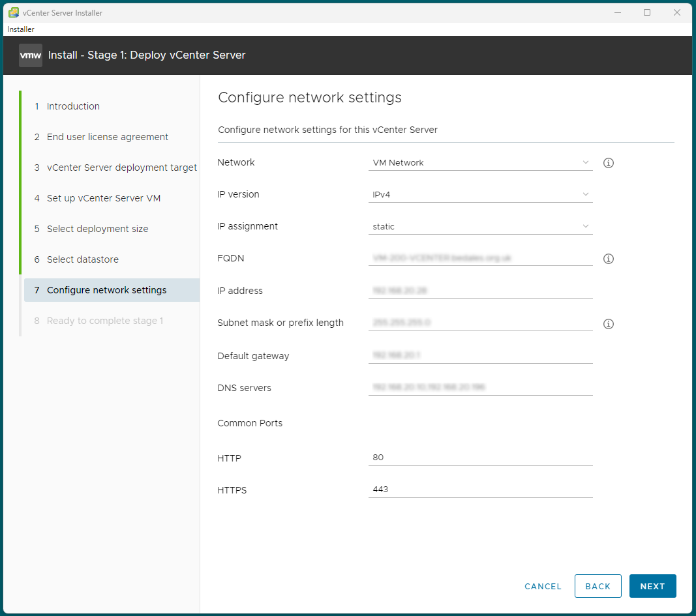Click the HTTP port field showing 80
This screenshot has height=616, width=696.
point(480,458)
